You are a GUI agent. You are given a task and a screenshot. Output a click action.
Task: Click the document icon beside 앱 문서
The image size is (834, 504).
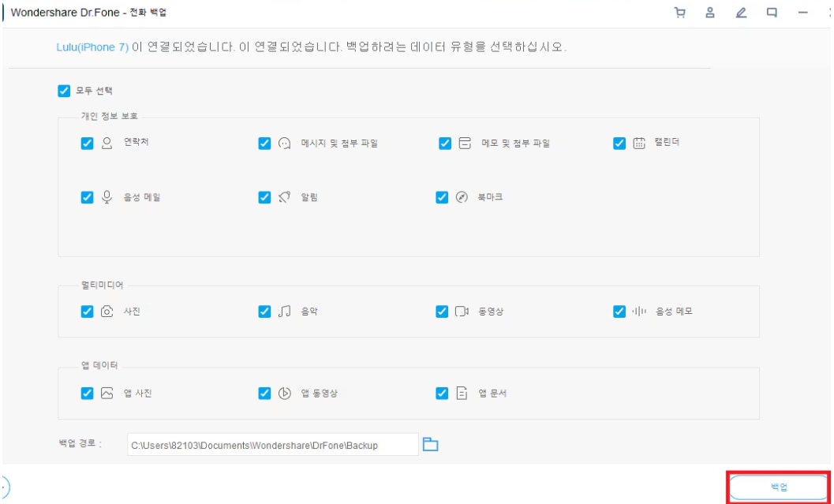462,394
